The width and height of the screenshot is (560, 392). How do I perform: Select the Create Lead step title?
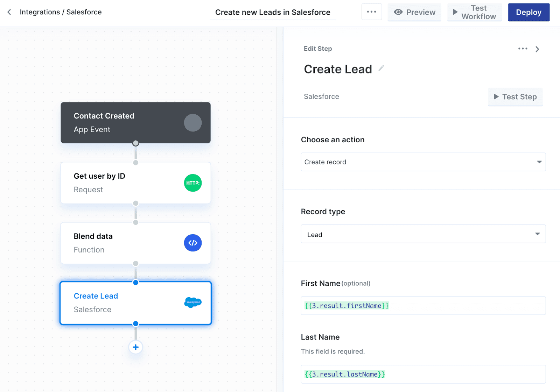click(96, 296)
